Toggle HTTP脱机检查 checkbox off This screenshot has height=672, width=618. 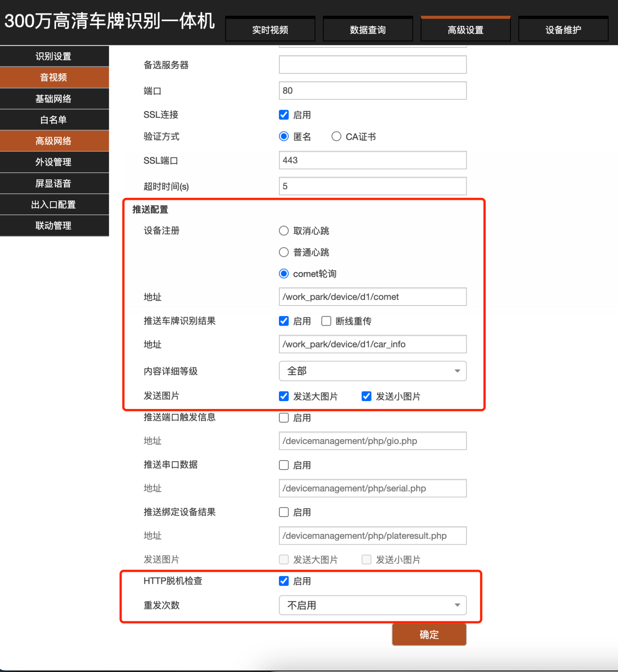[x=284, y=581]
